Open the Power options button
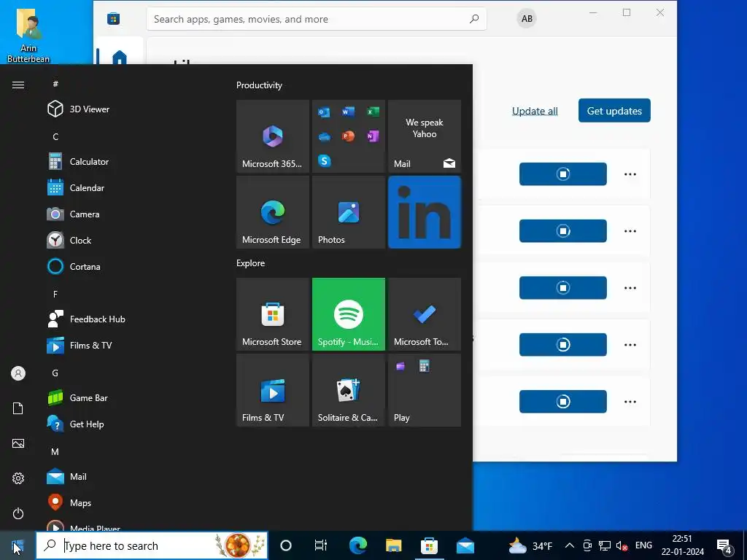The image size is (747, 560). click(18, 513)
